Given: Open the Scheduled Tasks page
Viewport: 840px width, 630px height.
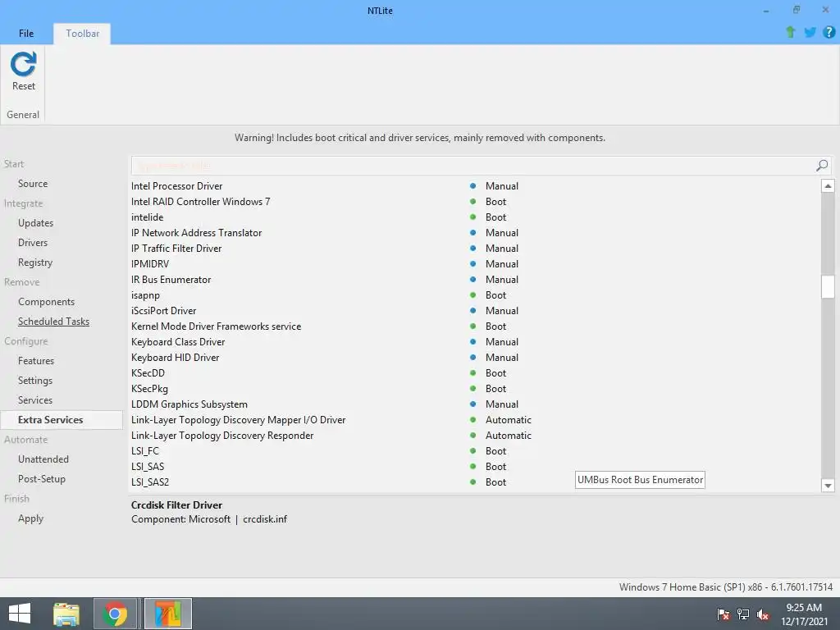Looking at the screenshot, I should pyautogui.click(x=53, y=322).
